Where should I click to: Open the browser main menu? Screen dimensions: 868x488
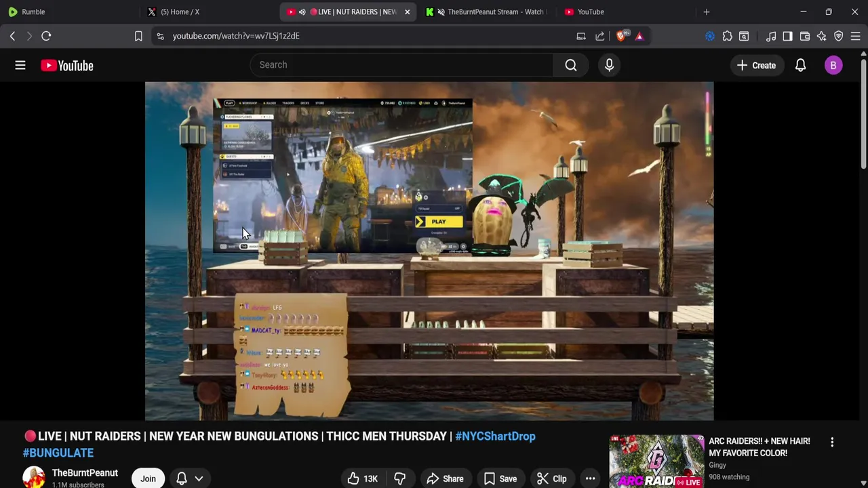856,36
